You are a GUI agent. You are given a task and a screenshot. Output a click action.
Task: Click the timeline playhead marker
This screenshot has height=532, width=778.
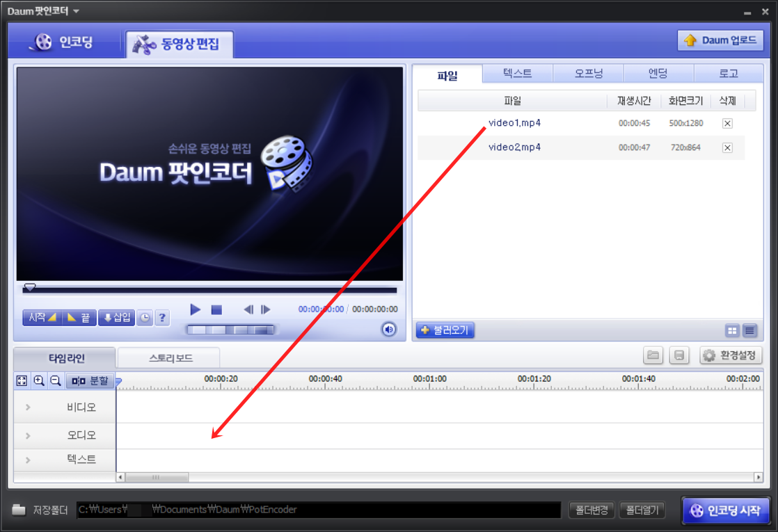(118, 381)
